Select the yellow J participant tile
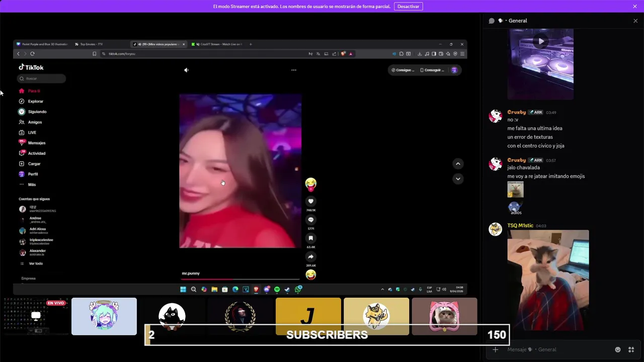644x362 pixels. tap(308, 316)
